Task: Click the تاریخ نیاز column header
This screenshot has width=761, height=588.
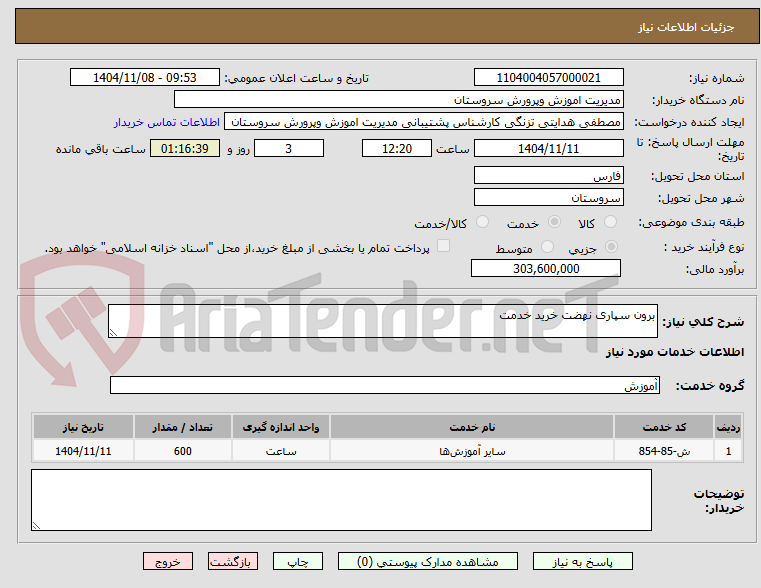Action: pos(83,427)
